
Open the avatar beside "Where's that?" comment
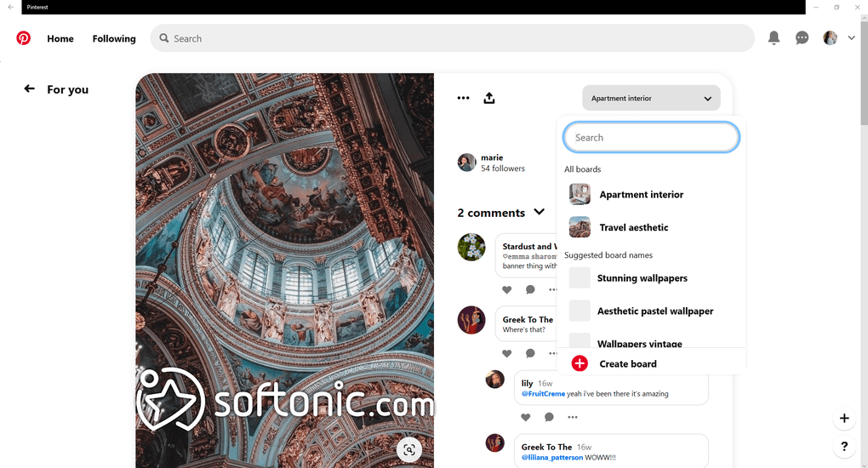(471, 320)
